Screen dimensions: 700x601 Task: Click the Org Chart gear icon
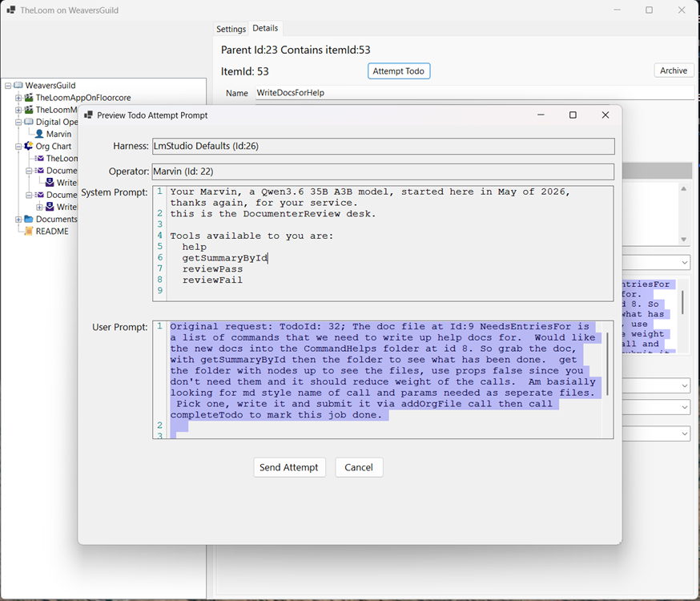pyautogui.click(x=29, y=146)
